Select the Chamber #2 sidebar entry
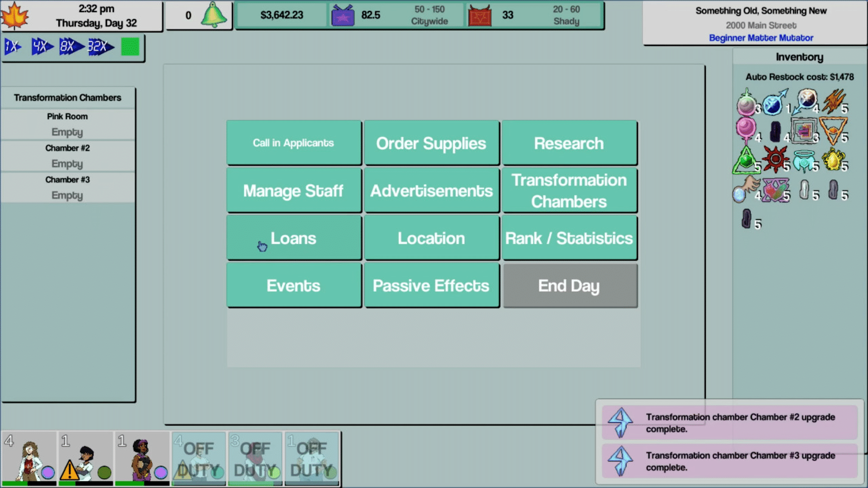The height and width of the screenshot is (488, 868). point(68,156)
